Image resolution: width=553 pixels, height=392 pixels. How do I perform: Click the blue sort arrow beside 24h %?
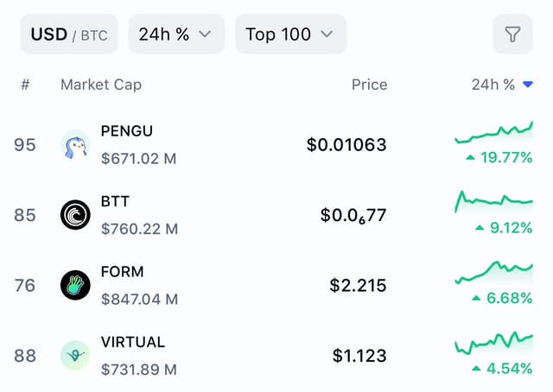[x=528, y=85]
